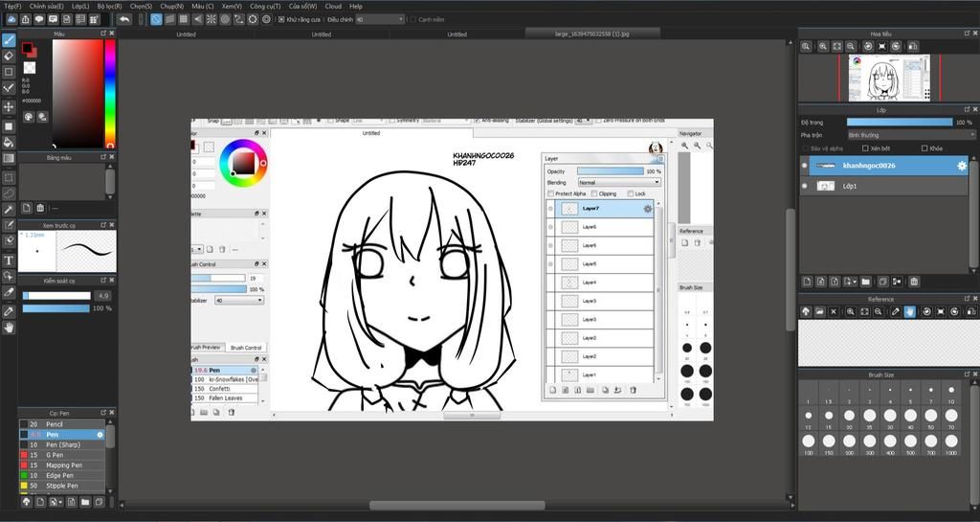The height and width of the screenshot is (522, 980).
Task: Select the Pencil brush
Action: (62, 424)
